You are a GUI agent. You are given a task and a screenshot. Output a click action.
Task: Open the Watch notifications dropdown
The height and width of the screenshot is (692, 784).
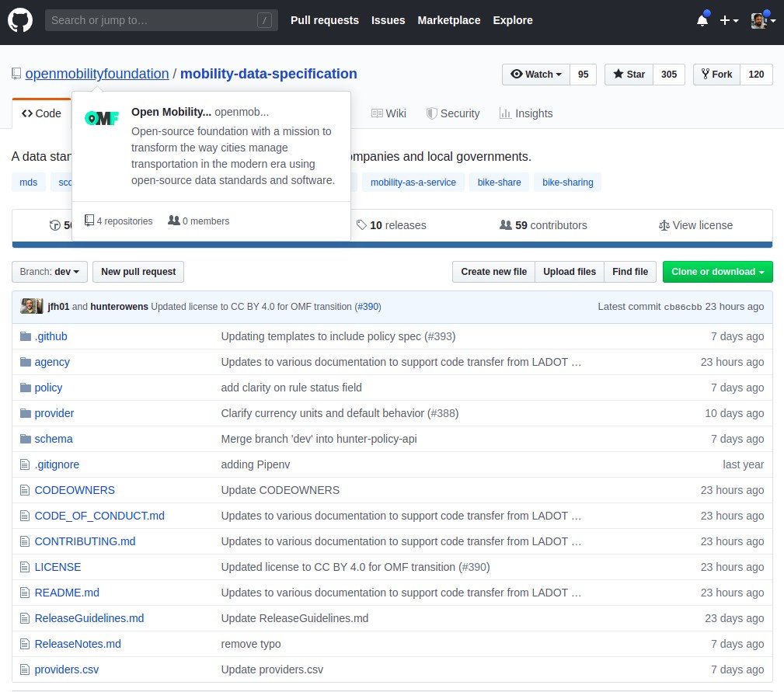(536, 75)
